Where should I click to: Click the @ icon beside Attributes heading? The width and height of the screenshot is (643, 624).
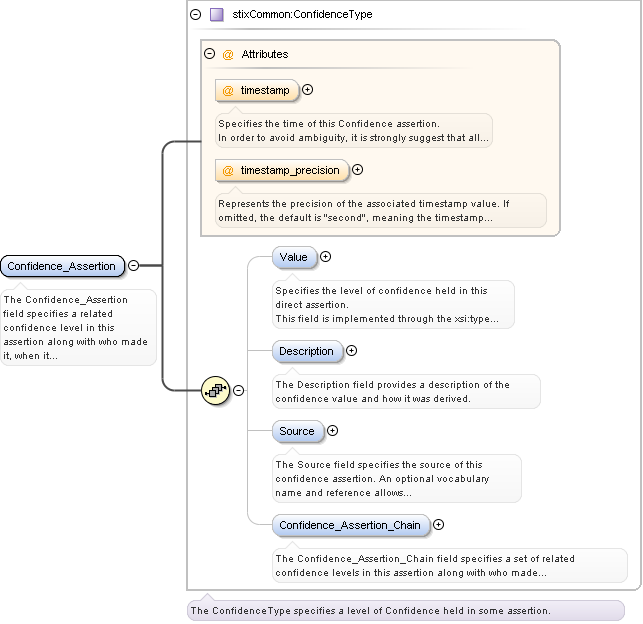tap(228, 54)
